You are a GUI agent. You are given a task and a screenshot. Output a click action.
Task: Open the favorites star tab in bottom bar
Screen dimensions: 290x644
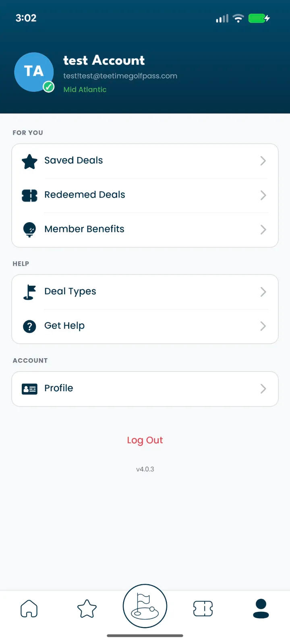click(x=87, y=608)
